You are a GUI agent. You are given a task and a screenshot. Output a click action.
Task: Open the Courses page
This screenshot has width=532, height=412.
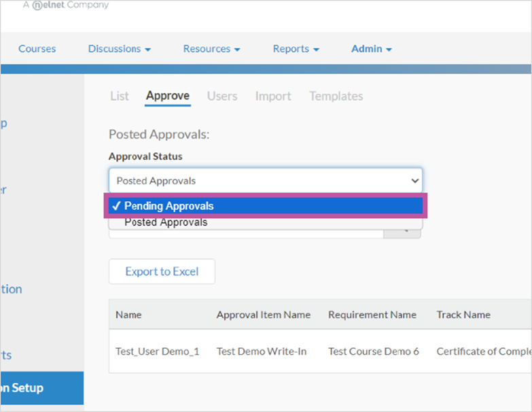click(x=37, y=49)
